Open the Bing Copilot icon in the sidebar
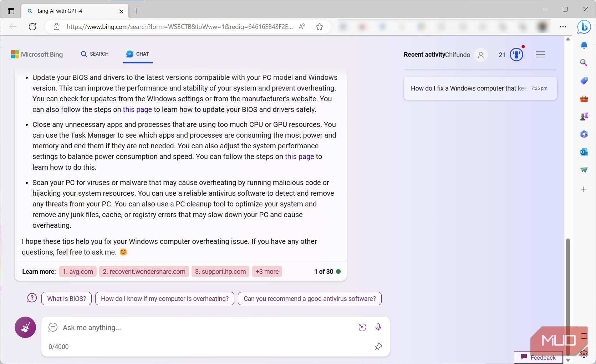 (584, 27)
